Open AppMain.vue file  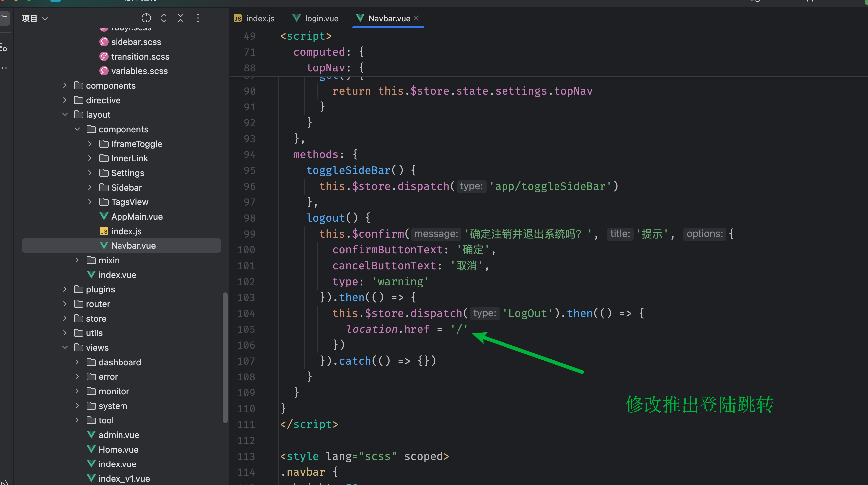point(137,217)
